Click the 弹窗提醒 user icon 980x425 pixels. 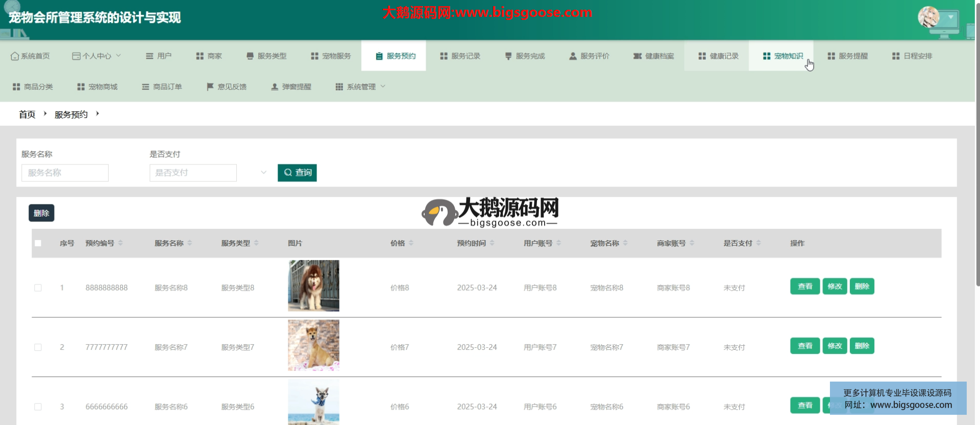pos(275,87)
